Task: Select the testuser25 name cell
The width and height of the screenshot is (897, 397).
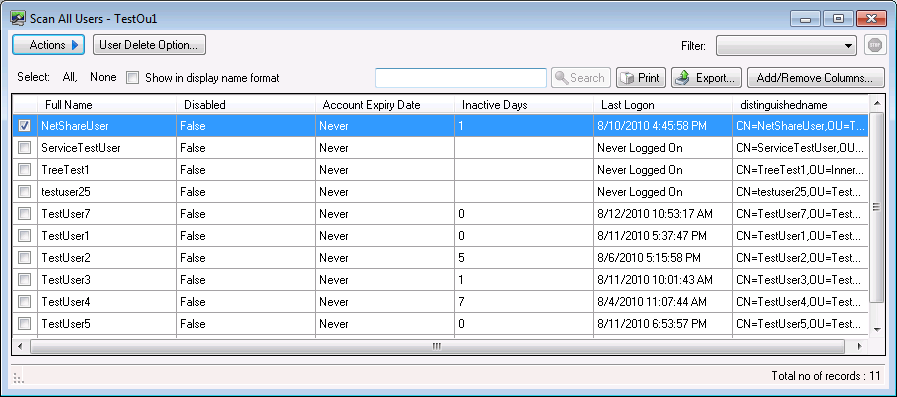Action: tap(107, 192)
